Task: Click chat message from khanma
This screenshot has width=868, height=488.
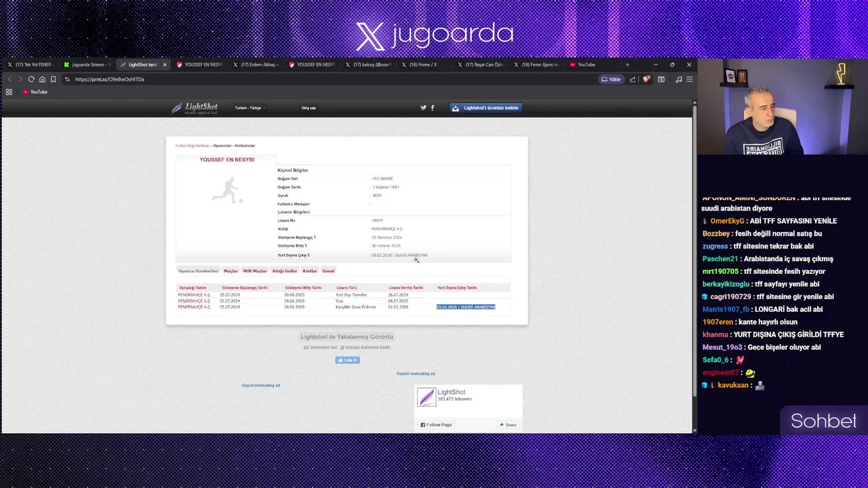Action: 773,334
